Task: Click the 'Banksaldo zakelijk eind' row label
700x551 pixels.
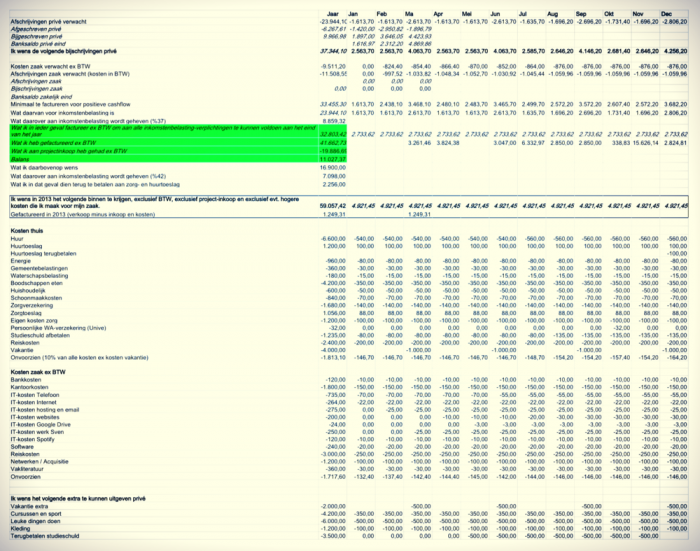Action: pos(41,96)
